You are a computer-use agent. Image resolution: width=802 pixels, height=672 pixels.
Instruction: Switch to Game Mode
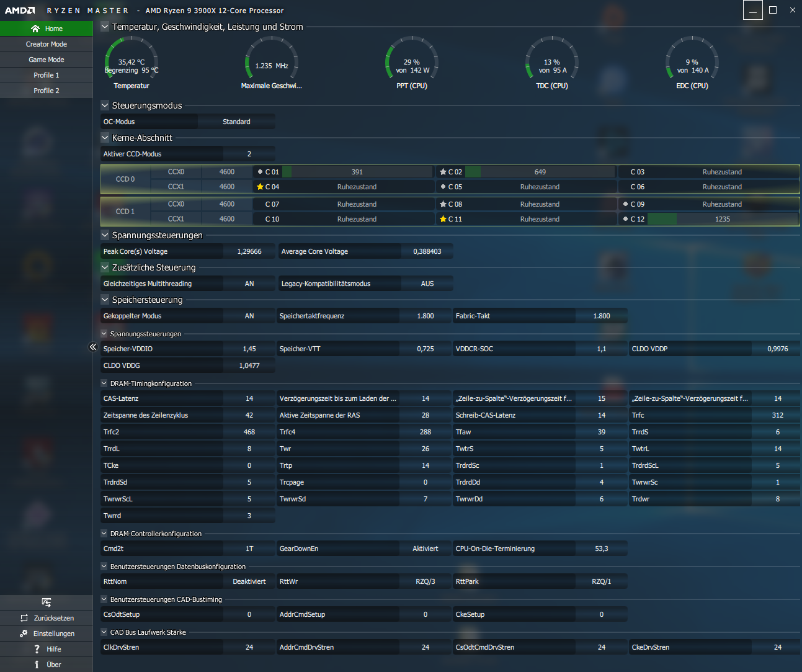[x=47, y=60]
